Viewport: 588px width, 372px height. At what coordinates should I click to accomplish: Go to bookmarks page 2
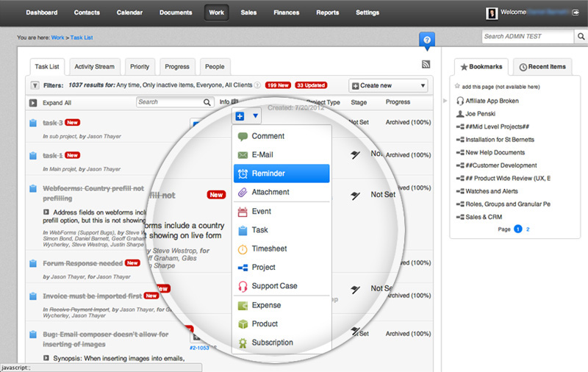[x=528, y=229]
